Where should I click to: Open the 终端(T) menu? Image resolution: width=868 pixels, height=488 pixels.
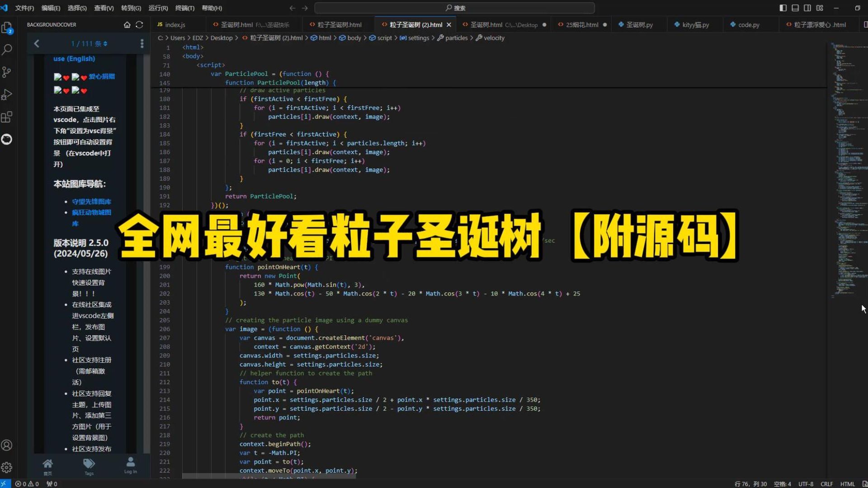pyautogui.click(x=184, y=8)
